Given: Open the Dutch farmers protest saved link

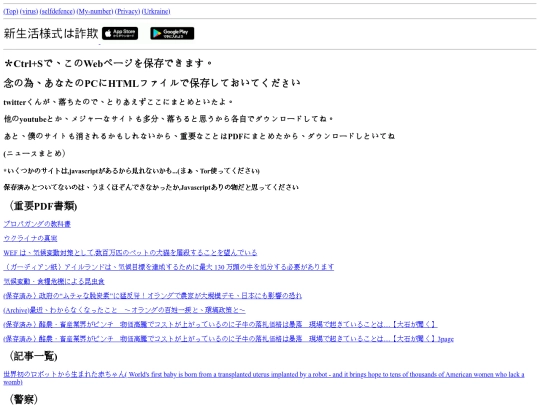Looking at the screenshot, I should click(x=153, y=296).
